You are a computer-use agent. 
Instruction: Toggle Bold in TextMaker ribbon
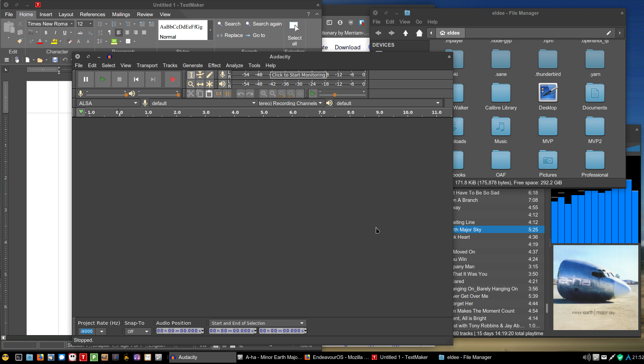coord(46,33)
